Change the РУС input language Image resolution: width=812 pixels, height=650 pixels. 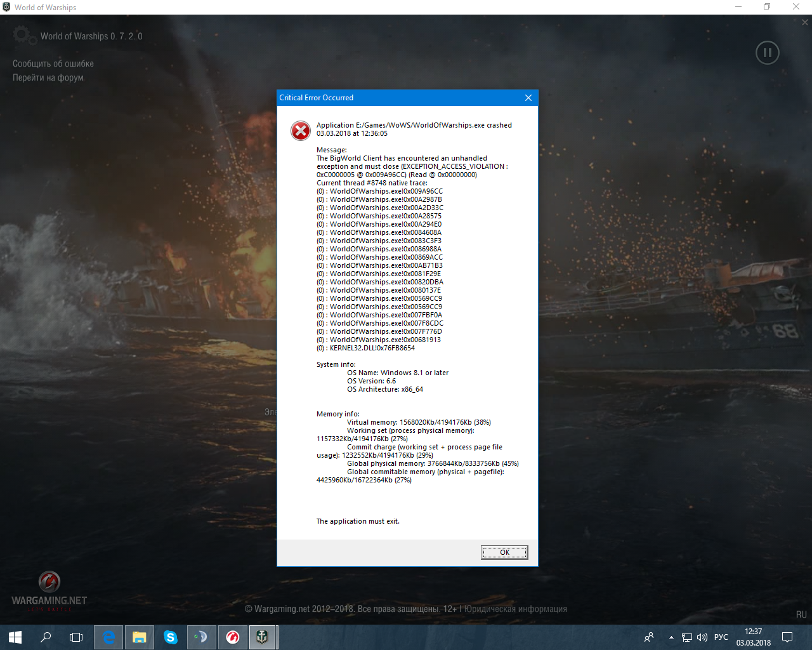click(x=721, y=637)
